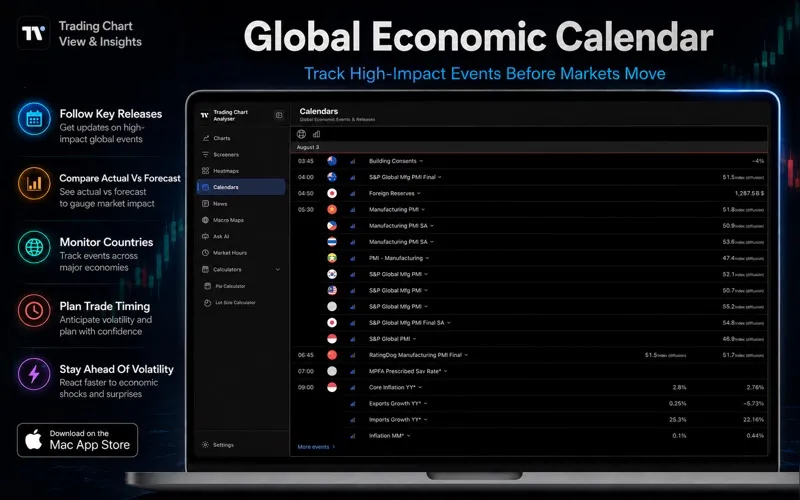Click importance icon for Building Consents
The width and height of the screenshot is (800, 500).
pos(353,161)
